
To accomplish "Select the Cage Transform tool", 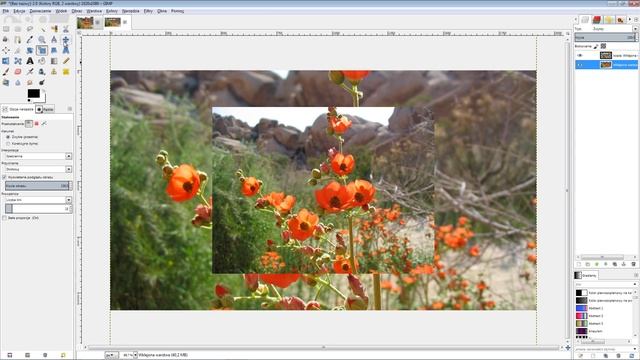I will [x=18, y=61].
